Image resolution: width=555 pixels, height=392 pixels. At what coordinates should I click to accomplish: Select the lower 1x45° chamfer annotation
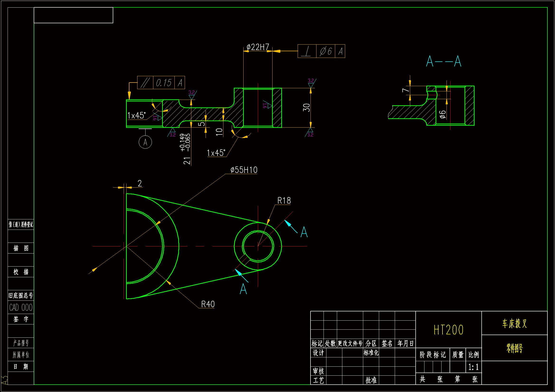(x=216, y=153)
